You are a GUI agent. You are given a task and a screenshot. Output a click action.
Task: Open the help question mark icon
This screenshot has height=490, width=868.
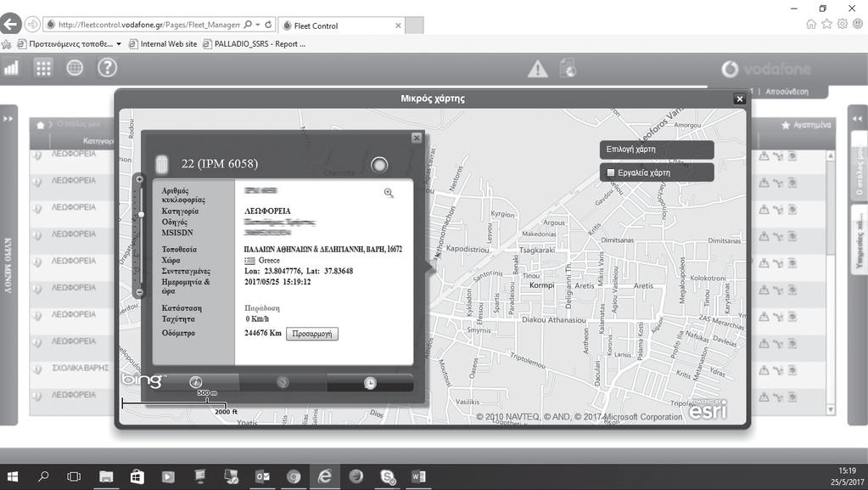click(108, 68)
